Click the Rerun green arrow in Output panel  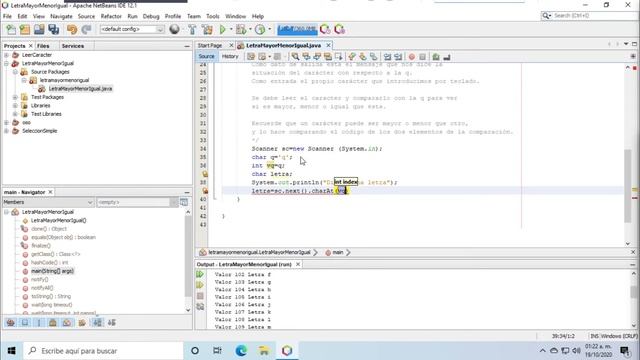point(200,274)
